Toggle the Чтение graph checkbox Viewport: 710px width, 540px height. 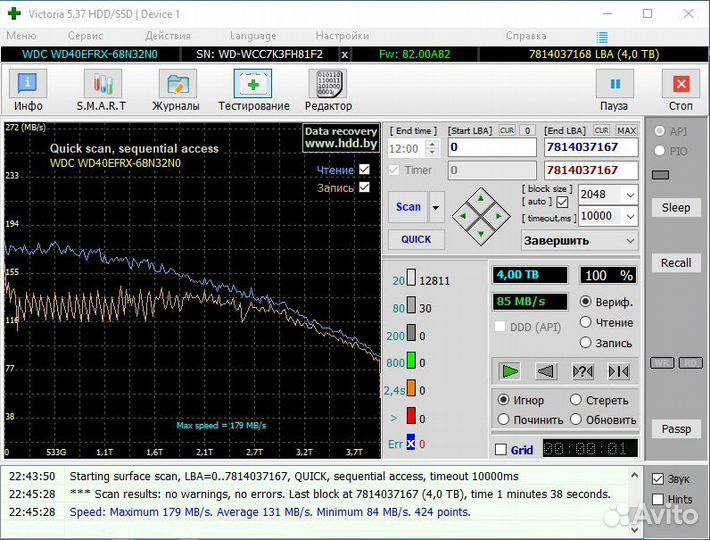pos(364,170)
